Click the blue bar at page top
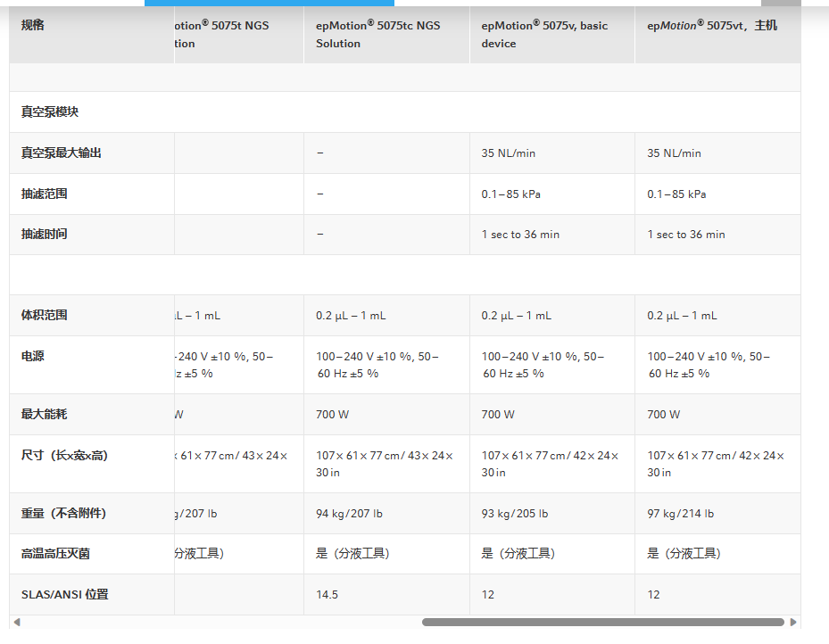Image resolution: width=829 pixels, height=644 pixels. pyautogui.click(x=269, y=3)
